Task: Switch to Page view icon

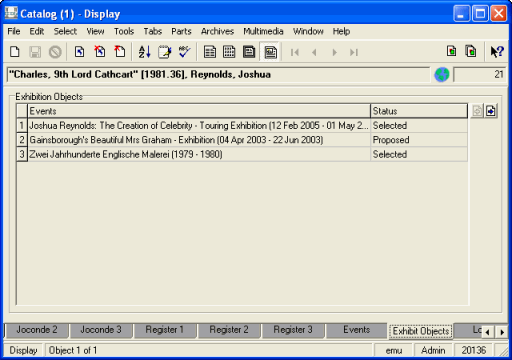Action: click(249, 52)
